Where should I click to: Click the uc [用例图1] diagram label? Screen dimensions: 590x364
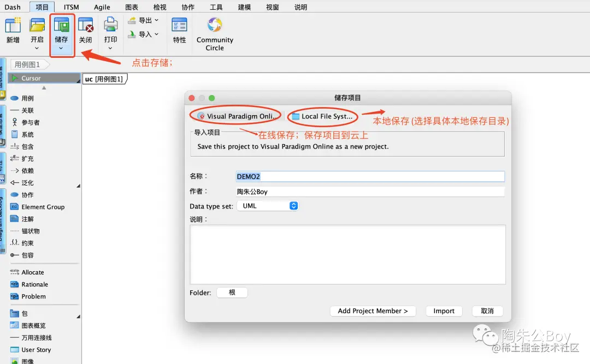(104, 79)
